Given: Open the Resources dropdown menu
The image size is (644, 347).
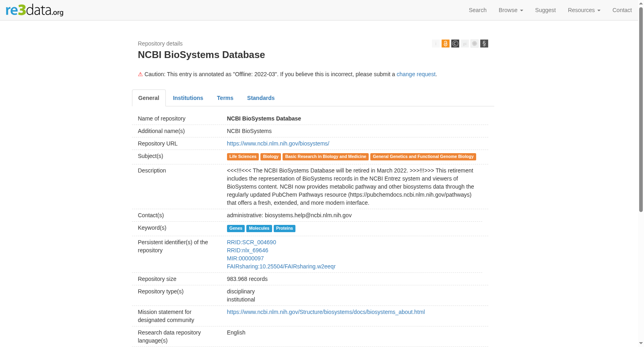Looking at the screenshot, I should (584, 10).
